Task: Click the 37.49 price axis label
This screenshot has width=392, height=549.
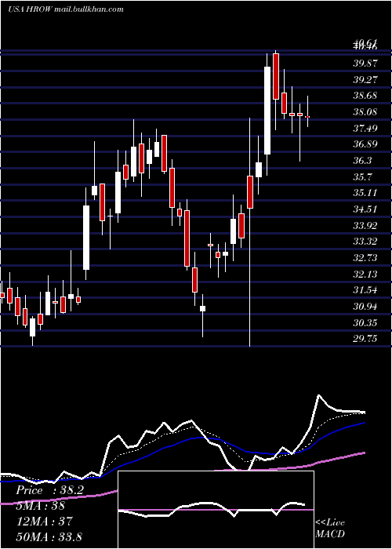Action: pos(365,128)
